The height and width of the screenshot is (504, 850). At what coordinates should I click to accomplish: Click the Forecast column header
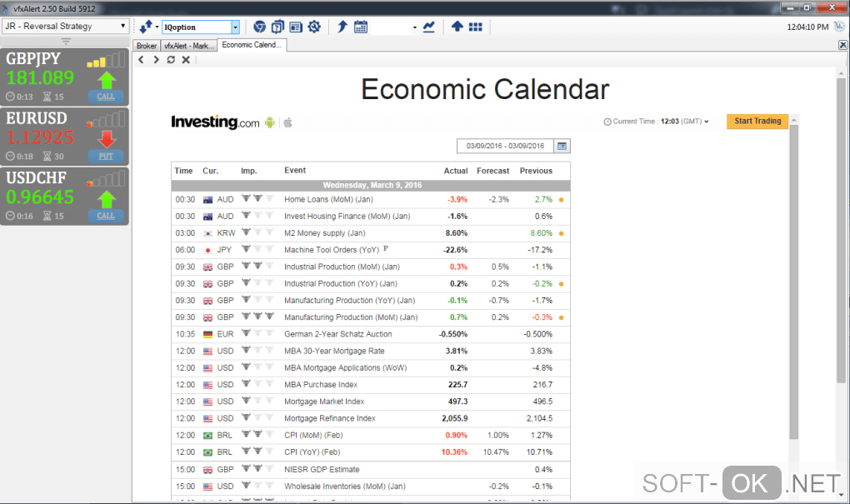pyautogui.click(x=492, y=171)
